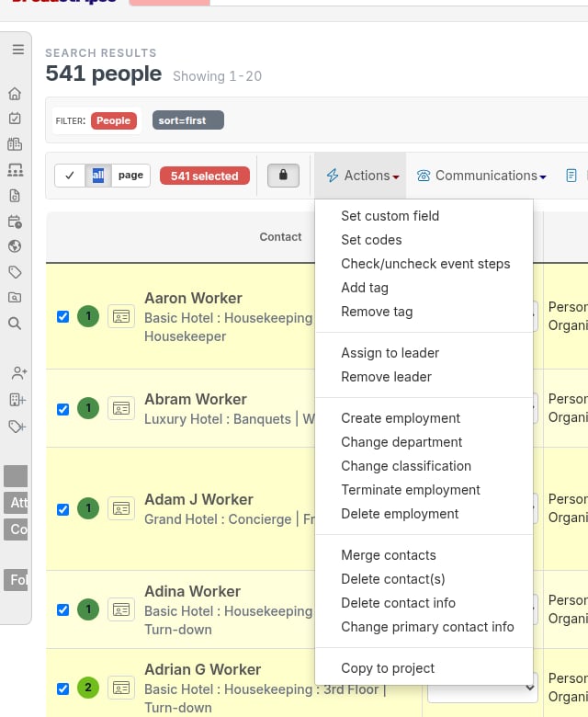
Task: Open Adam J Worker's profile link
Action: pos(198,499)
